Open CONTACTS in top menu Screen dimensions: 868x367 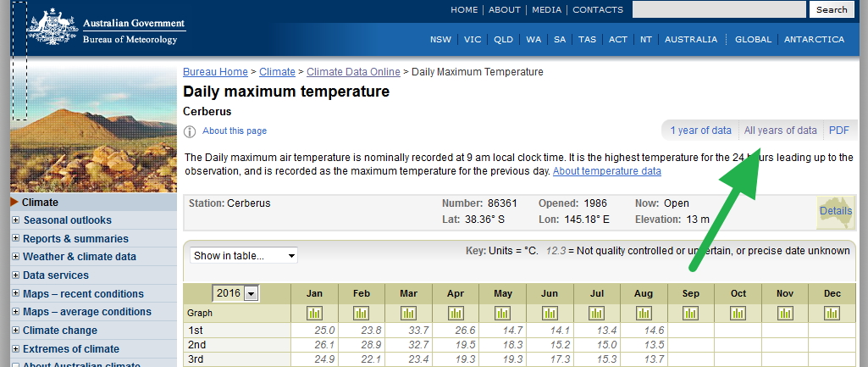[x=598, y=10]
